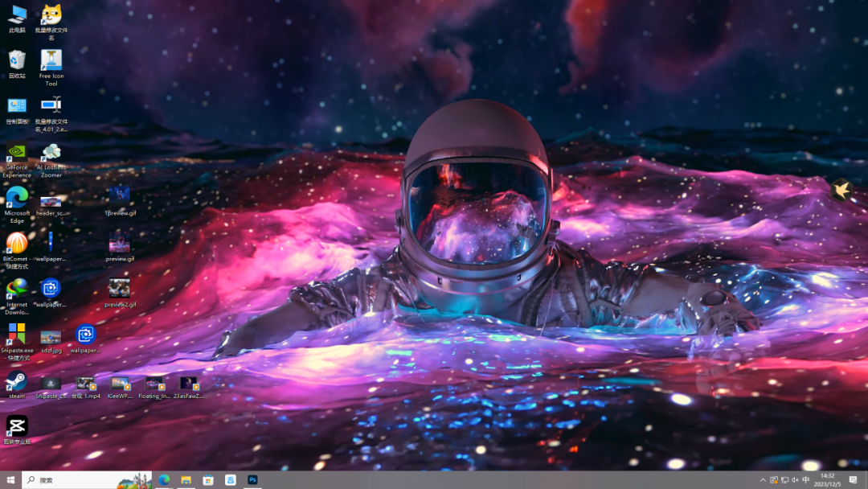868x489 pixels.
Task: Click the taskbar search box
Action: (x=86, y=480)
